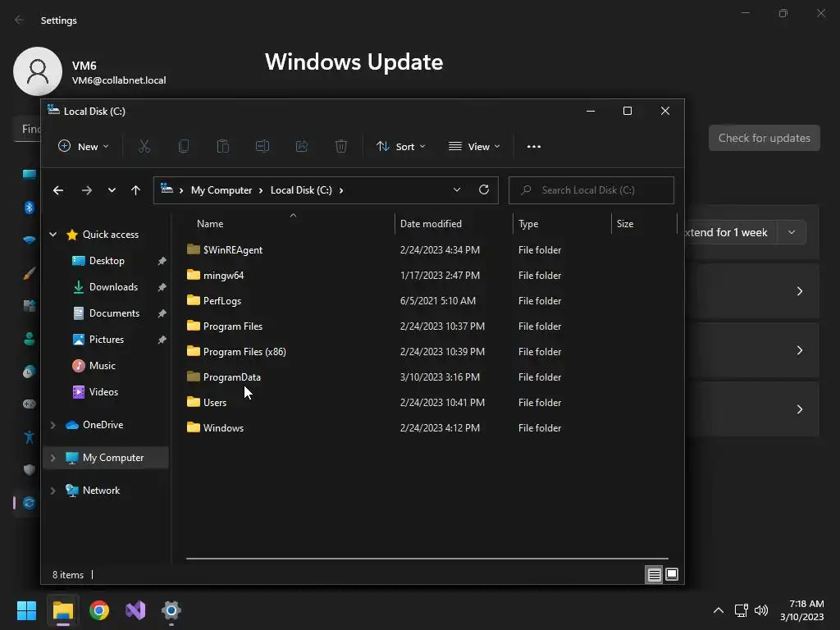The image size is (840, 630).
Task: Click the Cut scissors icon in toolbar
Action: point(144,146)
